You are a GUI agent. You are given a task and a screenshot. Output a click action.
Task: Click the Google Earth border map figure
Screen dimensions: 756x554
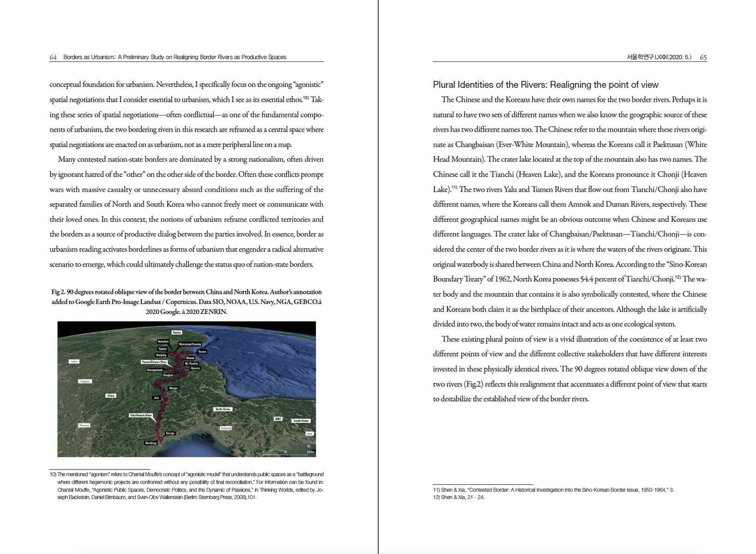point(187,389)
